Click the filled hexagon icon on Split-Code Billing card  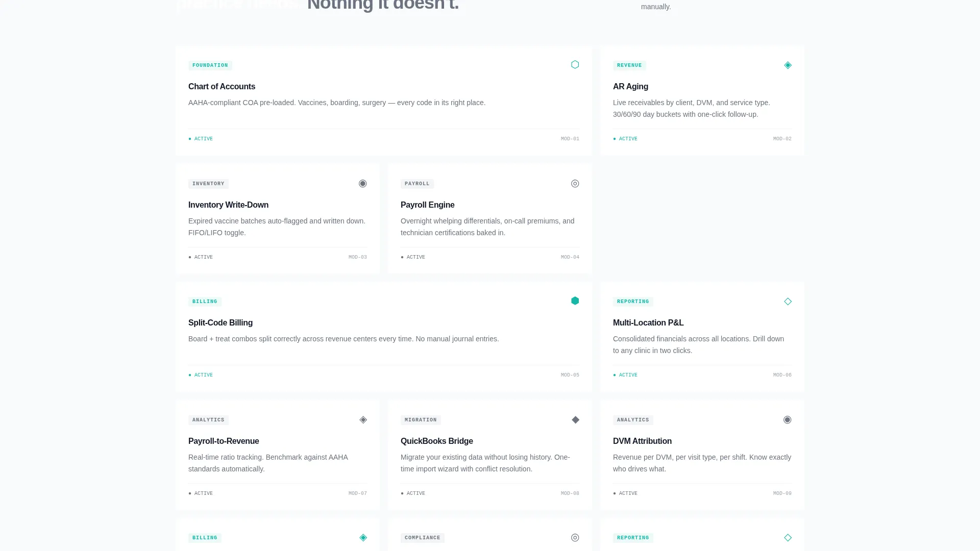pyautogui.click(x=575, y=301)
